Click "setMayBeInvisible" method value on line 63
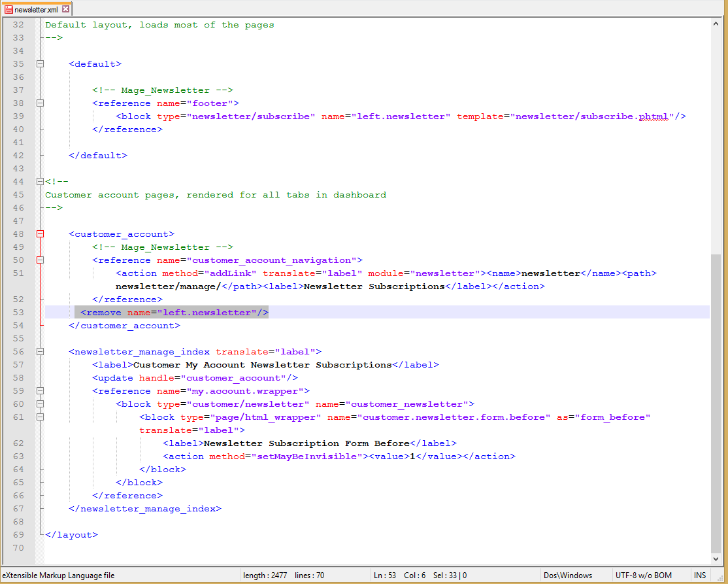This screenshot has width=728, height=584. point(307,456)
